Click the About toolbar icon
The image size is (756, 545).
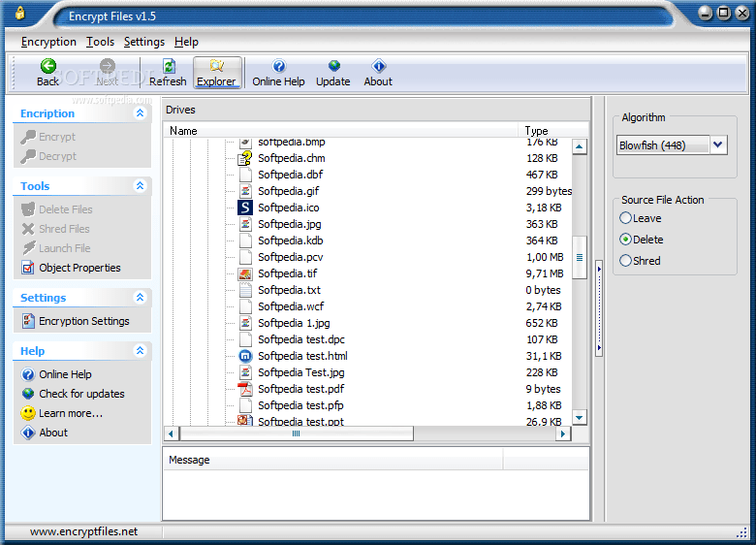(x=378, y=66)
